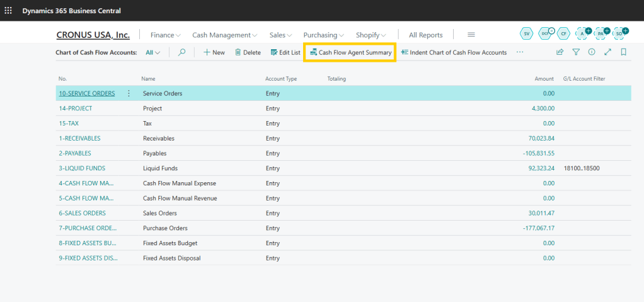
Task: Click the New button
Action: 214,52
